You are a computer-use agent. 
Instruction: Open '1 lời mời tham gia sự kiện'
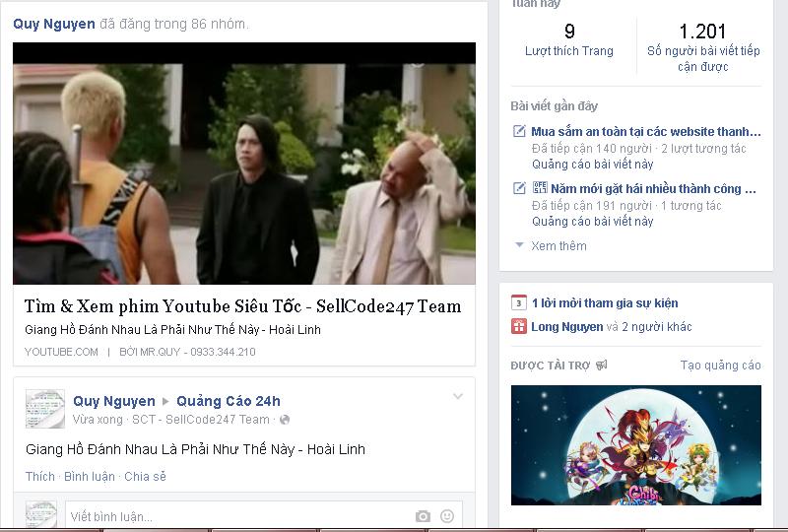[605, 303]
